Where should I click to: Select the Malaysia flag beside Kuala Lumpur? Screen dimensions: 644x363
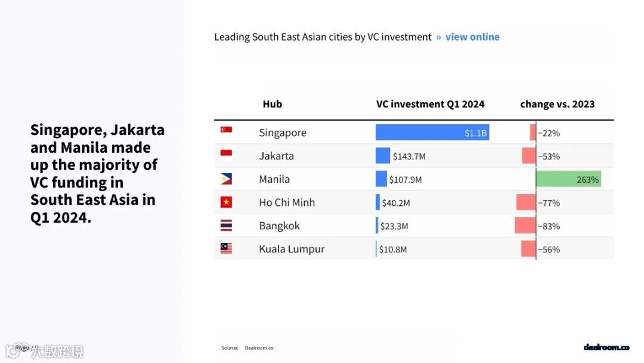tap(226, 248)
